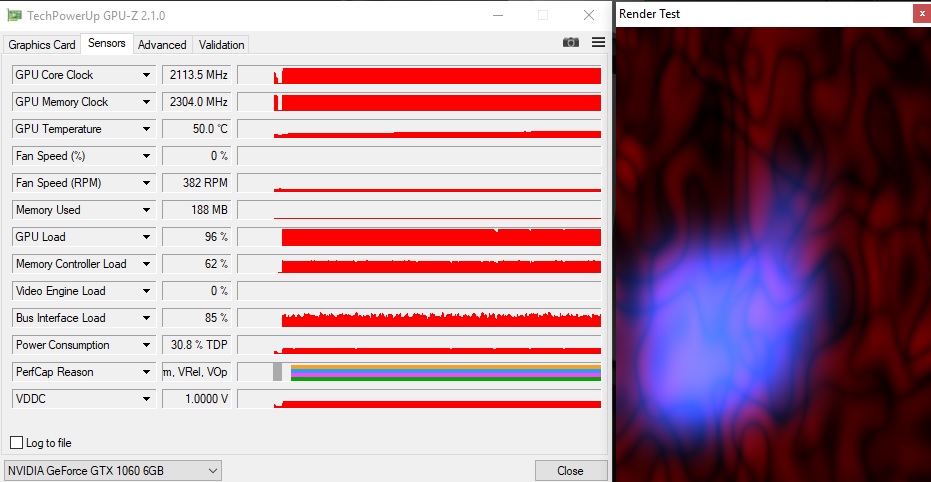931x482 pixels.
Task: Expand the Video Engine Load dropdown
Action: 146,291
